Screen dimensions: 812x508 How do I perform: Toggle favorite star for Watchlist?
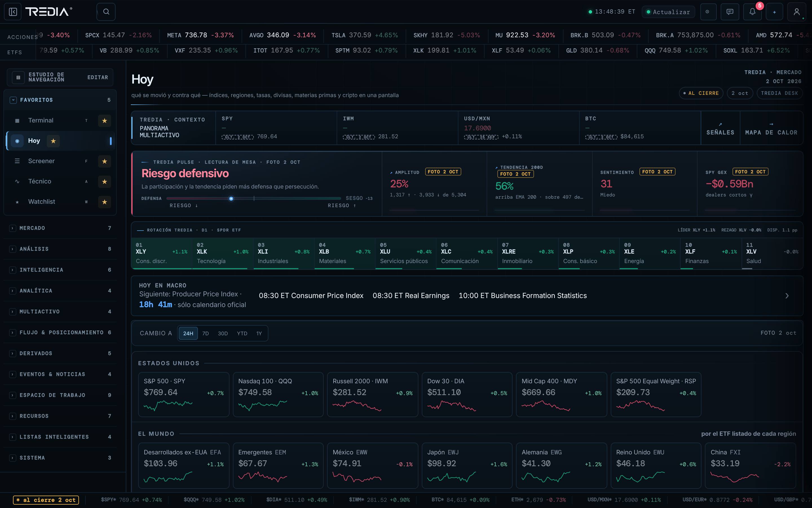click(x=104, y=202)
